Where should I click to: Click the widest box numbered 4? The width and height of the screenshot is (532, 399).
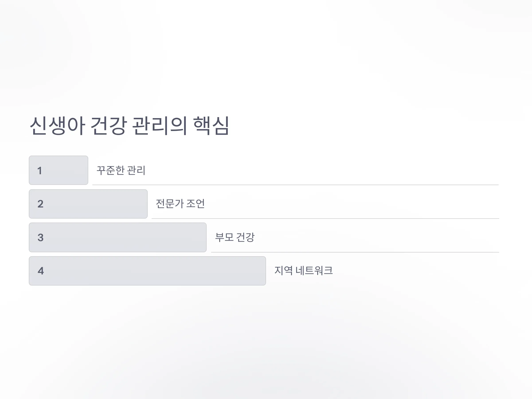(147, 271)
